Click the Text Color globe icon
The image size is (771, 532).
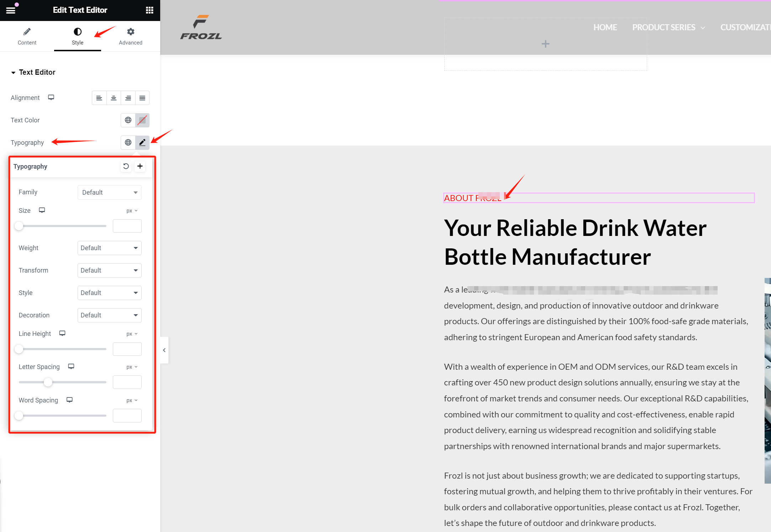pos(128,120)
